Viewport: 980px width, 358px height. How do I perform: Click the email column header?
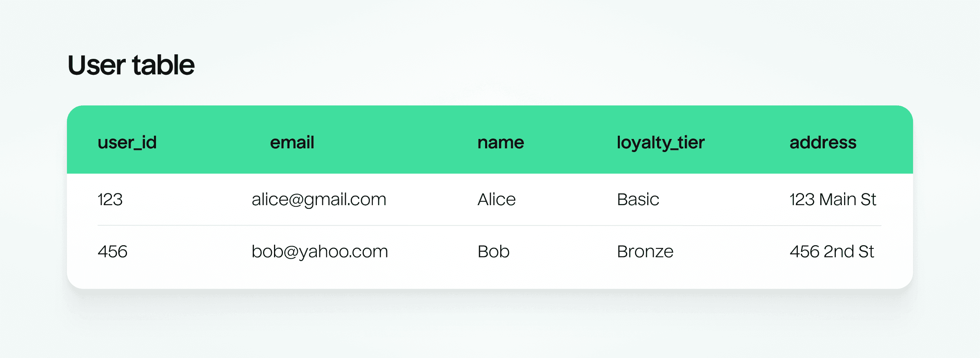click(292, 143)
